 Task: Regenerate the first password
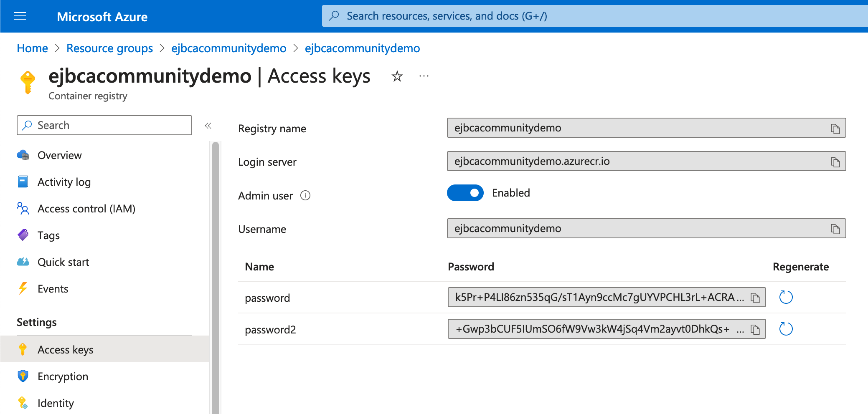click(786, 297)
